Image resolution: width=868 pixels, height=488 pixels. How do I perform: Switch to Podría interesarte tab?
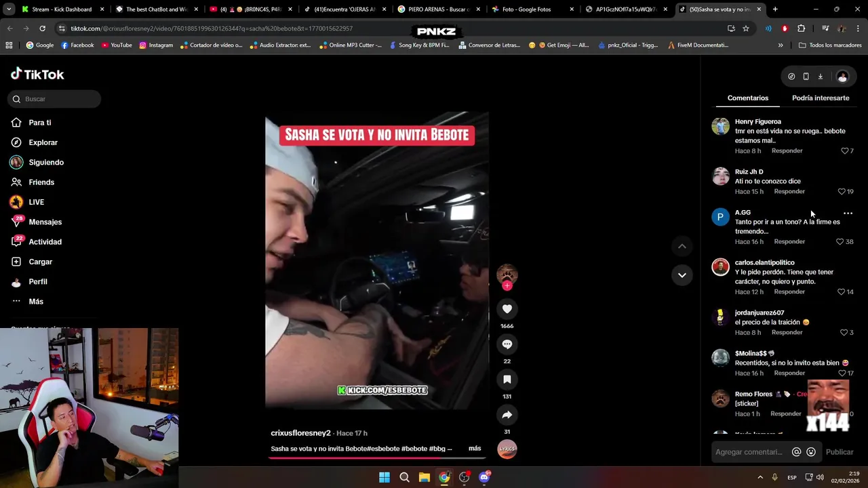click(821, 98)
